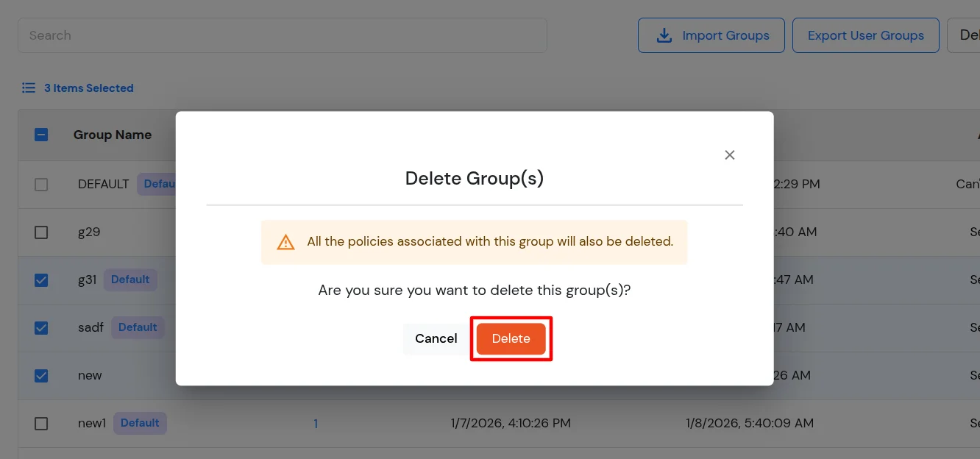This screenshot has width=980, height=459.
Task: Click the Export User Groups button
Action: click(x=865, y=35)
